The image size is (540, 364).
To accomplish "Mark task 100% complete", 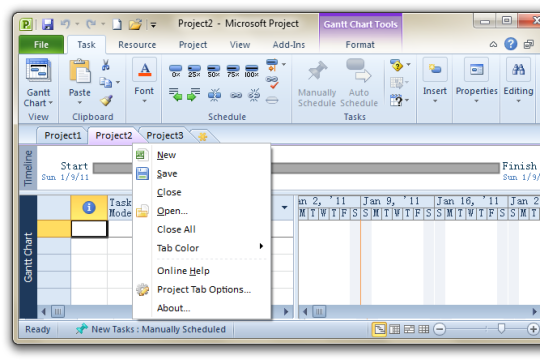I will coord(252,71).
